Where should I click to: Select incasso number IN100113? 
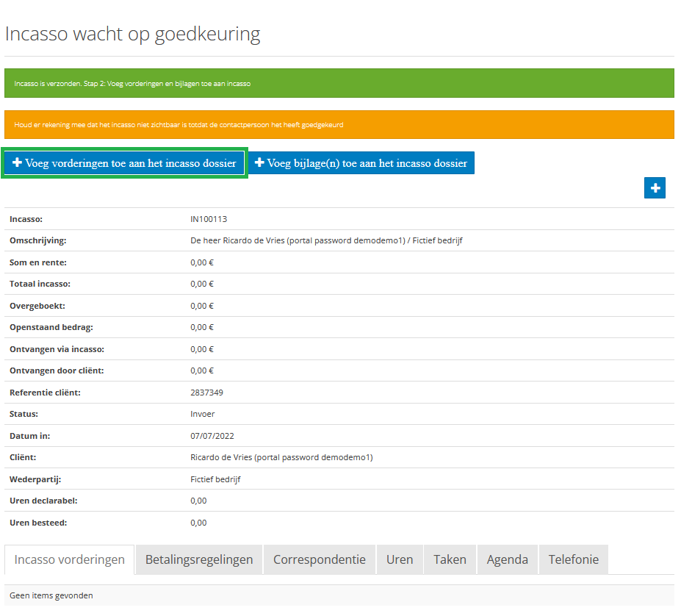209,219
